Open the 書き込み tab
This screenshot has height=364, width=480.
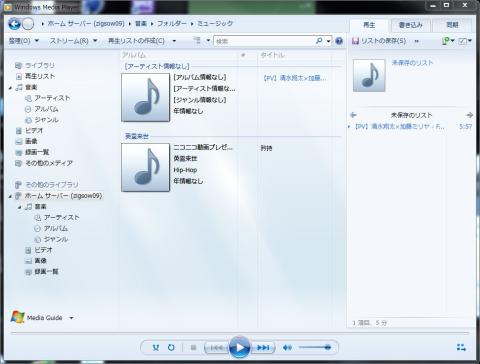coord(410,25)
